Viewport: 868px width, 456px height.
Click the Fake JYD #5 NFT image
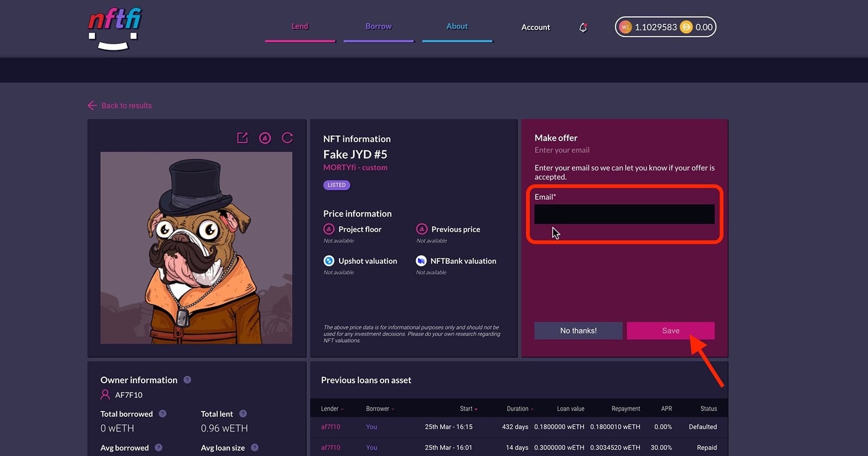[196, 248]
